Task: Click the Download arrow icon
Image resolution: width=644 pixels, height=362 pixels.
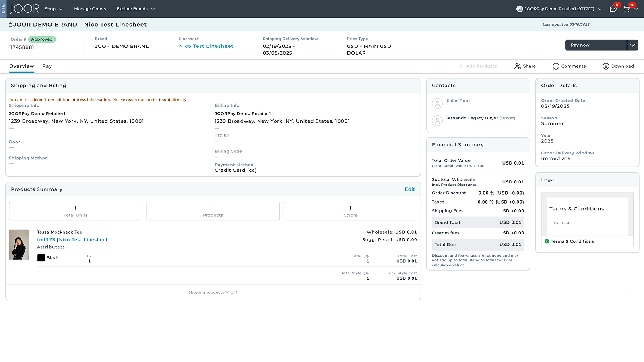Action: click(606, 66)
